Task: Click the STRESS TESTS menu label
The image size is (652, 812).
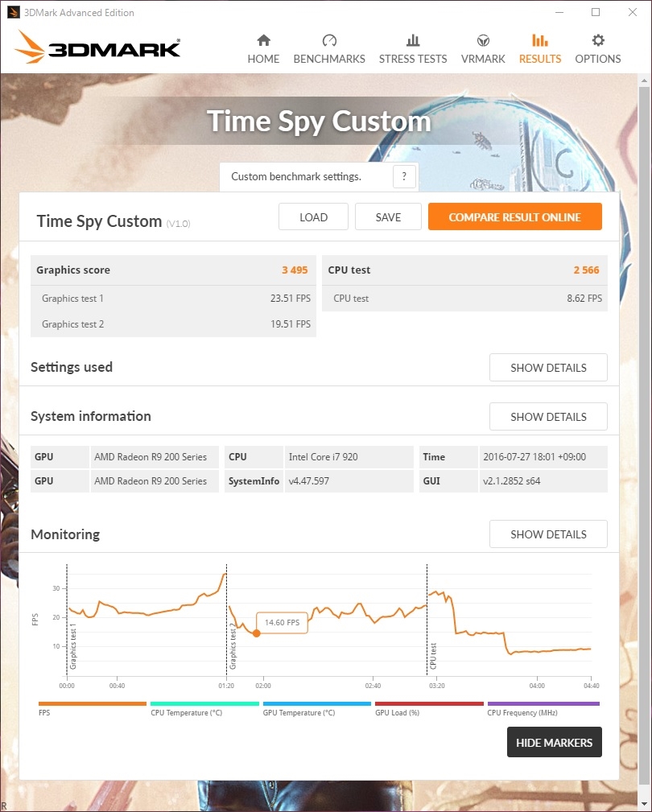Action: coord(413,59)
